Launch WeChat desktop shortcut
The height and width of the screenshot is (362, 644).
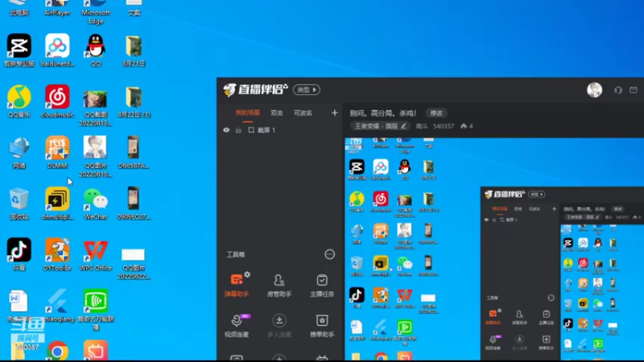96,204
